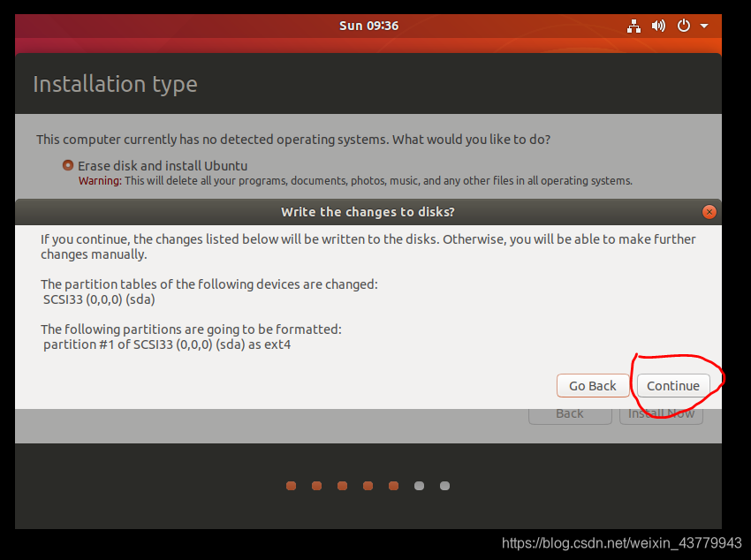Click the first orange progress dot
The height and width of the screenshot is (560, 751).
(291, 486)
